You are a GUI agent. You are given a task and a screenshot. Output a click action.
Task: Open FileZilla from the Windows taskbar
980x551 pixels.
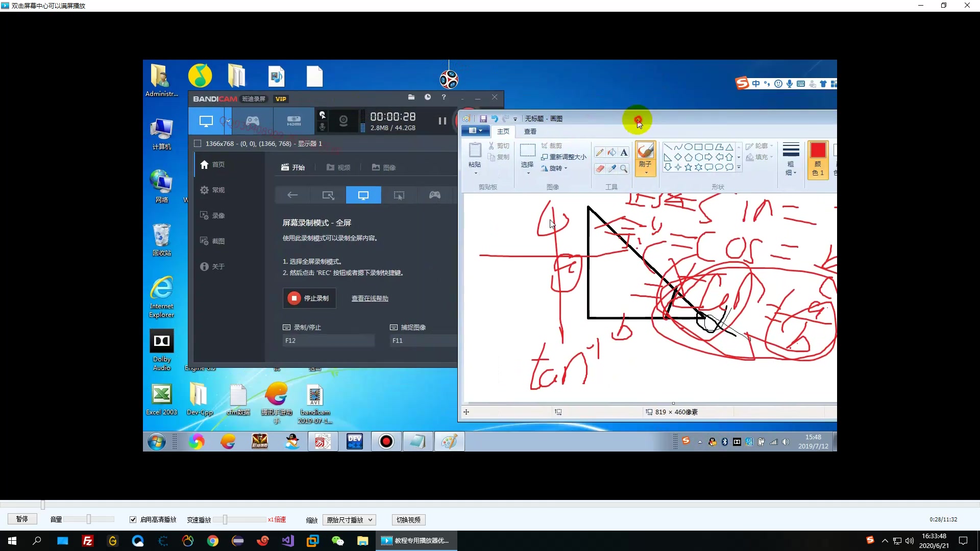tap(88, 541)
